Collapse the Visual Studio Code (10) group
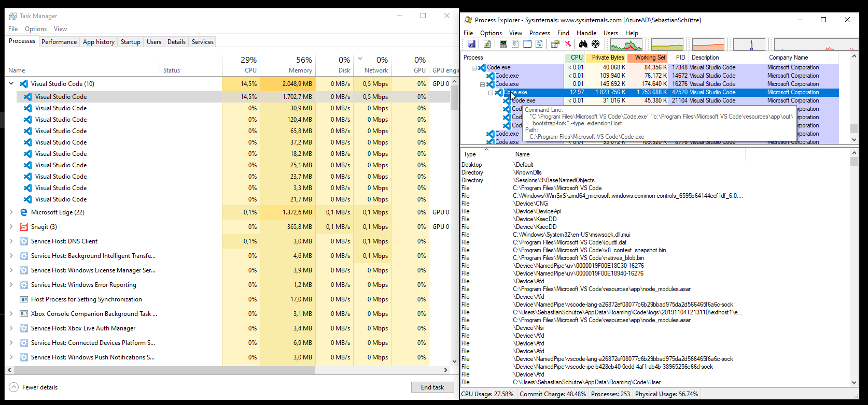Viewport: 868px width, 405px height. click(11, 83)
